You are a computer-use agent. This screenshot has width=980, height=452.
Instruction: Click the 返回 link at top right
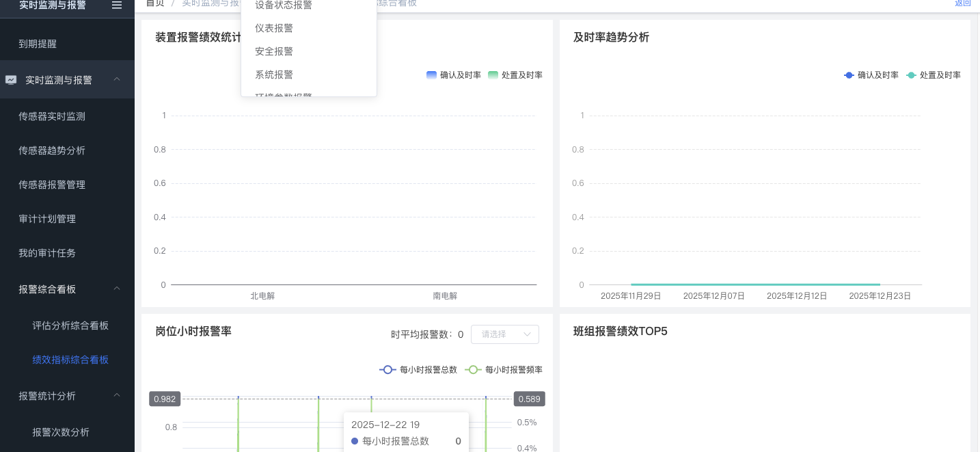(x=962, y=3)
